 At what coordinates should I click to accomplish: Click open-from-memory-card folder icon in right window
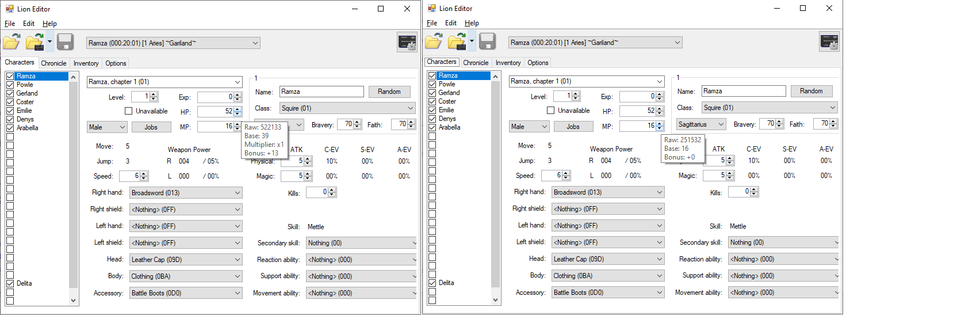(457, 41)
